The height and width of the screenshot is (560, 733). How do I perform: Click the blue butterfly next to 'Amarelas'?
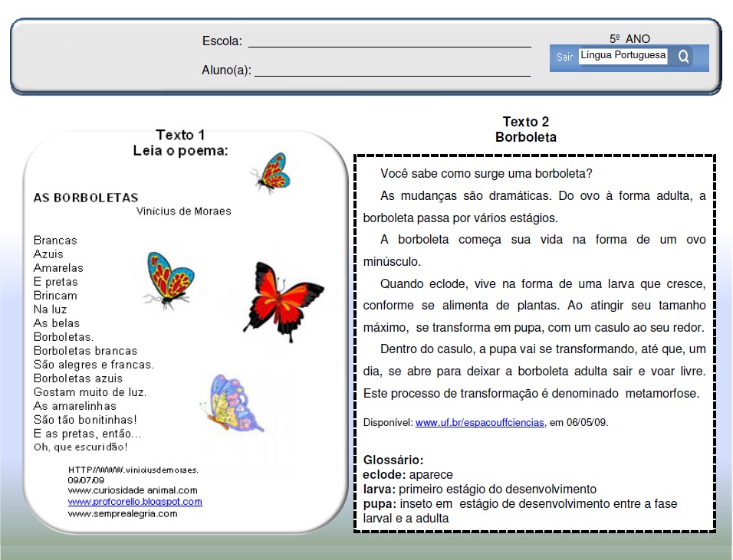[x=169, y=280]
